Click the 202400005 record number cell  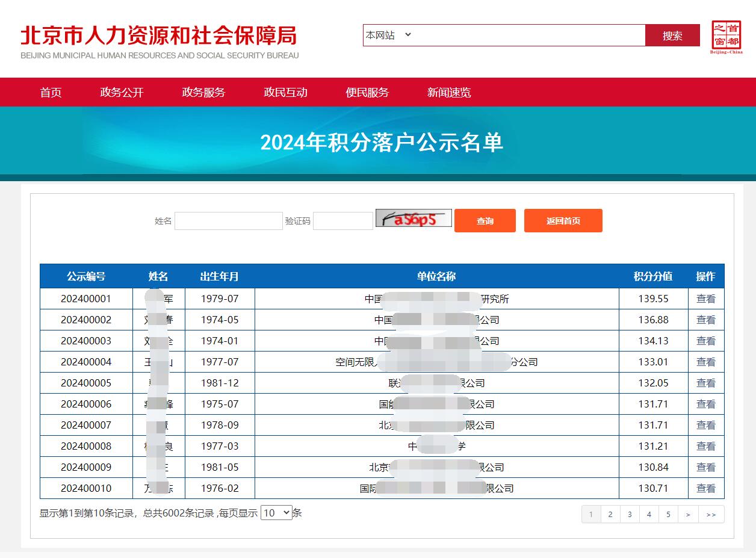86,383
